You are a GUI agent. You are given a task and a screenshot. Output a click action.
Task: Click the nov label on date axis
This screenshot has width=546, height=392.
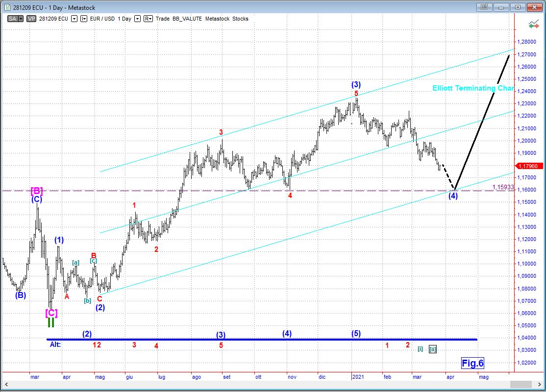click(x=292, y=377)
